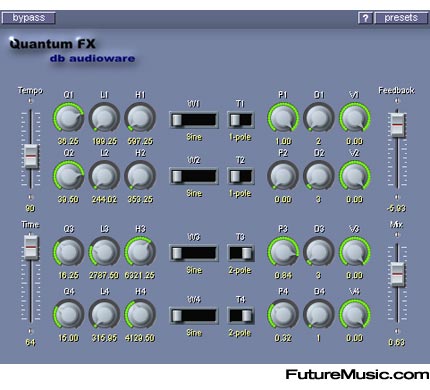
Task: Toggle the T3 2-pole filter switch
Action: pyautogui.click(x=240, y=253)
